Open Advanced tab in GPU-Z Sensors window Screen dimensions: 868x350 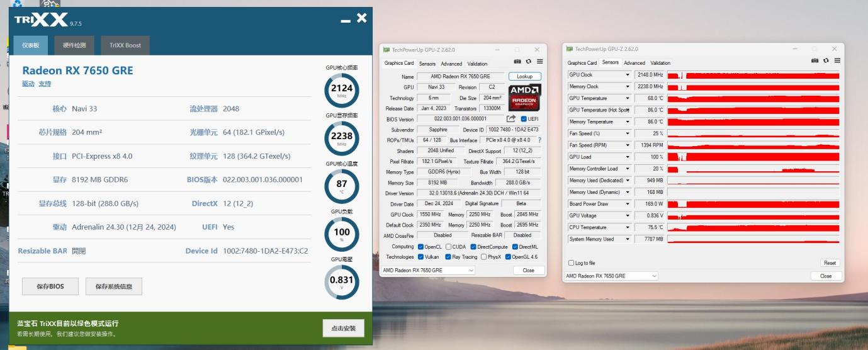point(634,63)
